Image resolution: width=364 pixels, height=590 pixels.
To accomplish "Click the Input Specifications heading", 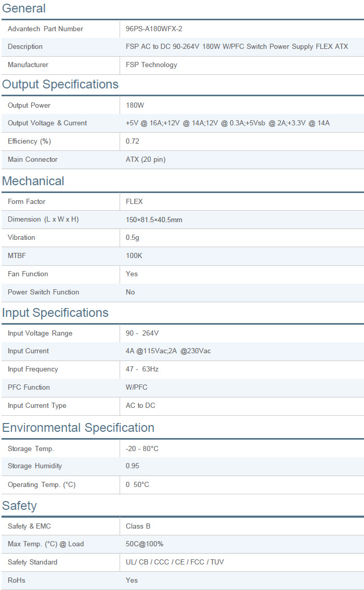I will tap(55, 313).
